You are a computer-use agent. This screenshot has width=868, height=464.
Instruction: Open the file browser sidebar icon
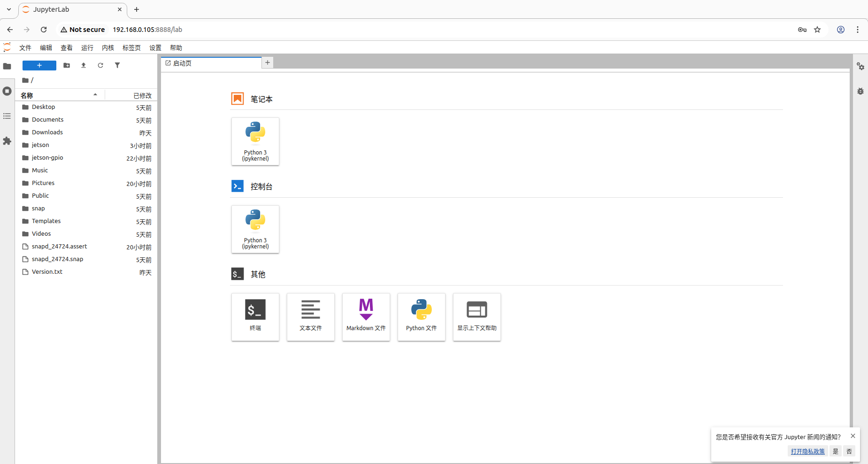pyautogui.click(x=7, y=66)
